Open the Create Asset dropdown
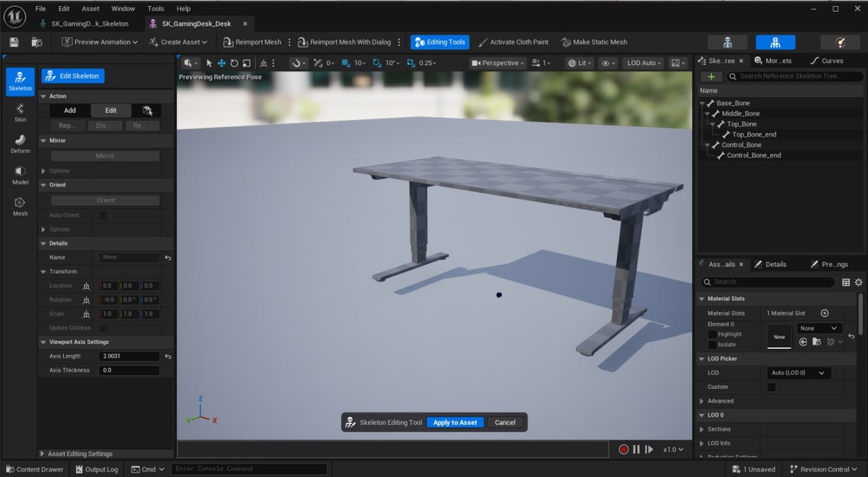This screenshot has width=868, height=477. pyautogui.click(x=178, y=42)
